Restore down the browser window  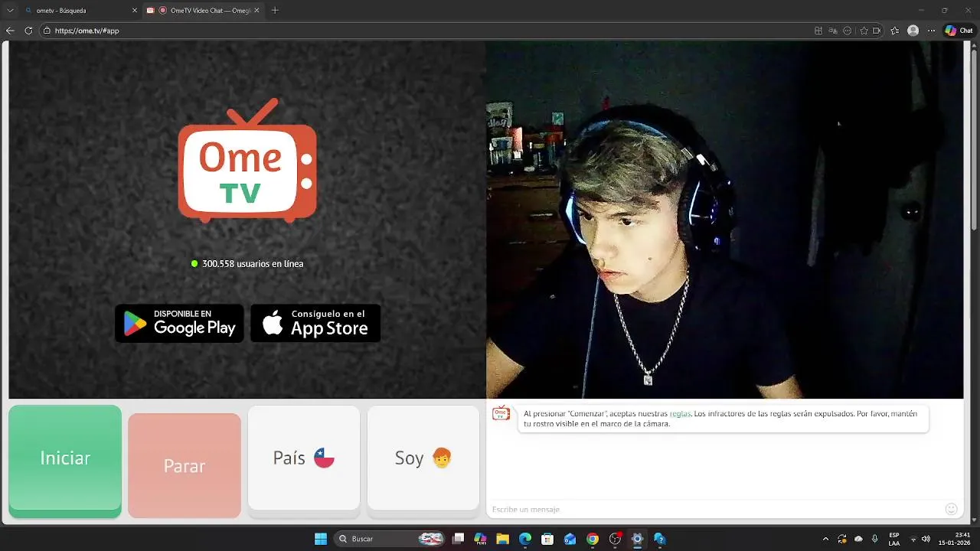pyautogui.click(x=944, y=10)
